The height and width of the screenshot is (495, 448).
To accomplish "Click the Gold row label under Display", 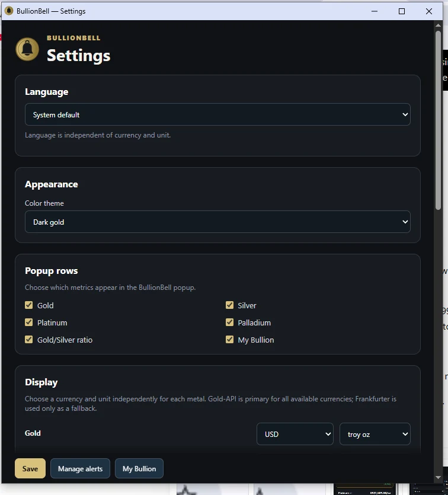I will (x=33, y=433).
